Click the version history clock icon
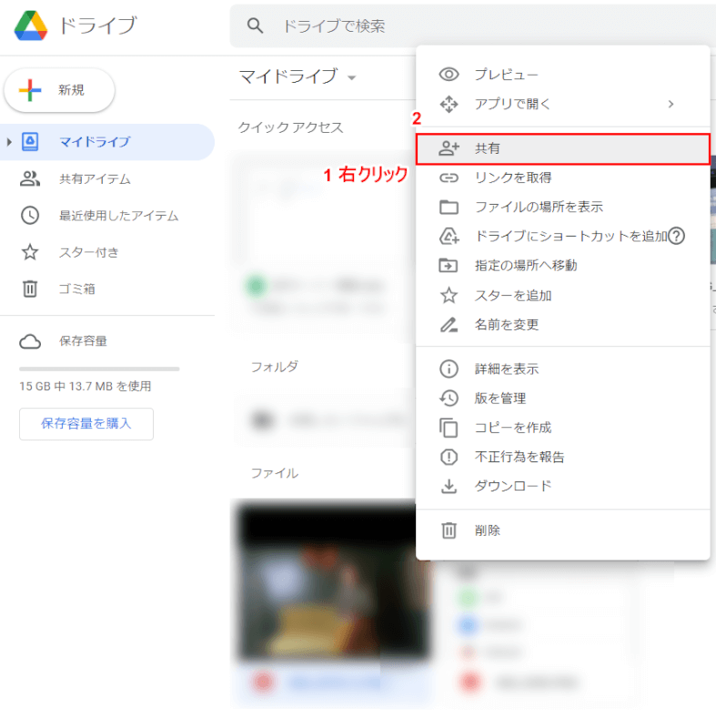This screenshot has height=728, width=716. pyautogui.click(x=449, y=399)
